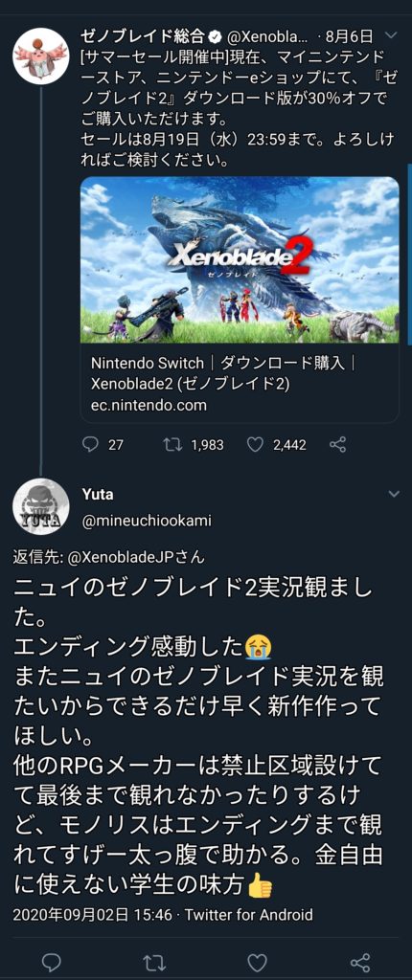Open ゼノブレイド総合 profile avatar

pos(40,56)
